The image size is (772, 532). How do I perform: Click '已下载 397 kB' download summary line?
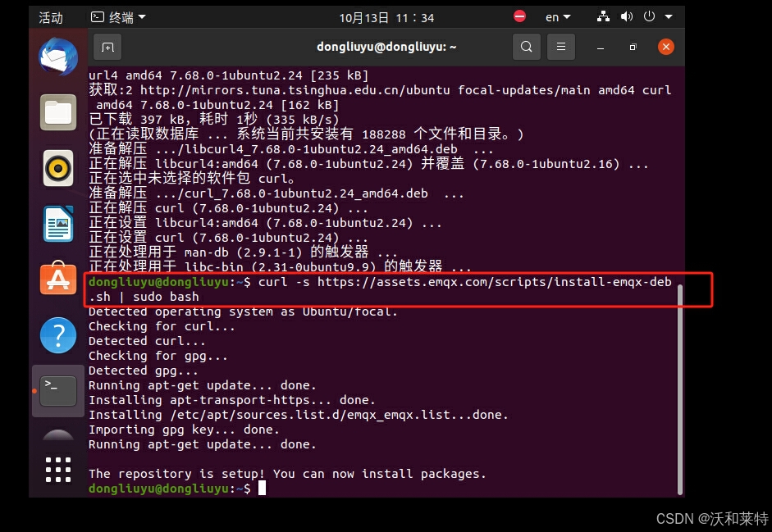tap(214, 120)
